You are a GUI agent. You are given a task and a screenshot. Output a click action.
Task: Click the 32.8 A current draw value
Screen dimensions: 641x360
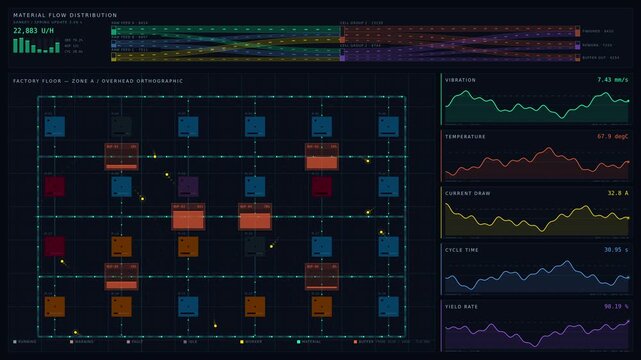(x=618, y=193)
